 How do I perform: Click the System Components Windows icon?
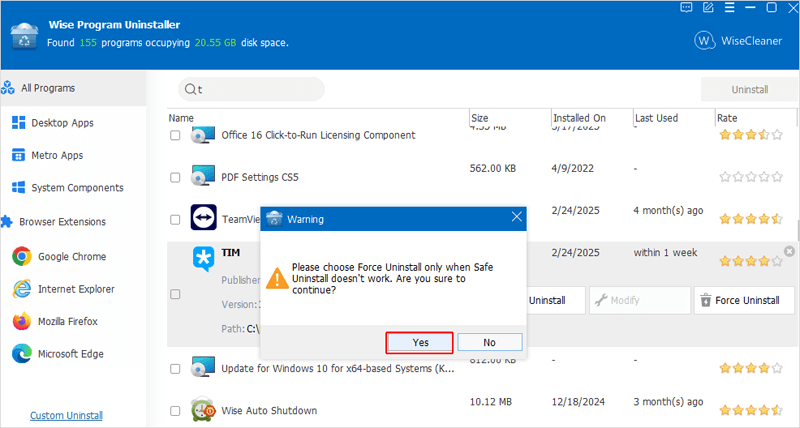[x=18, y=188]
